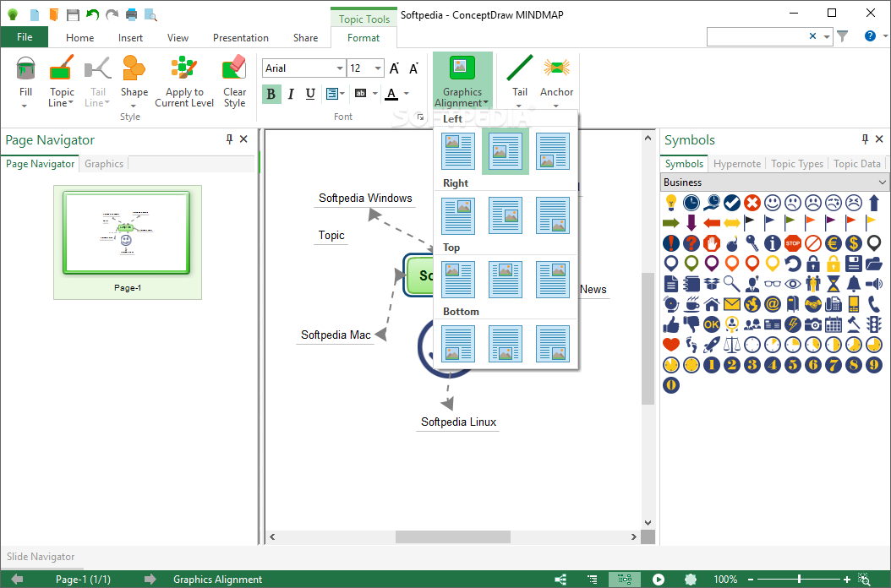Screen dimensions: 891x588
Task: Click the Print icon in quick toolbar
Action: pyautogui.click(x=131, y=14)
